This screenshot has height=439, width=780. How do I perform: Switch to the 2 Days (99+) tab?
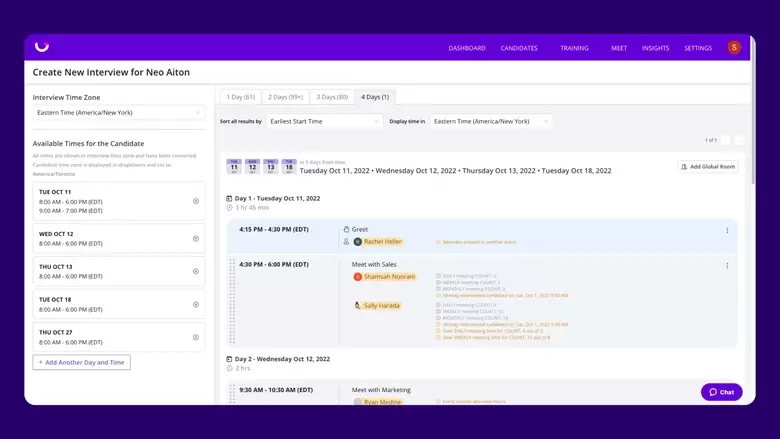tap(285, 97)
